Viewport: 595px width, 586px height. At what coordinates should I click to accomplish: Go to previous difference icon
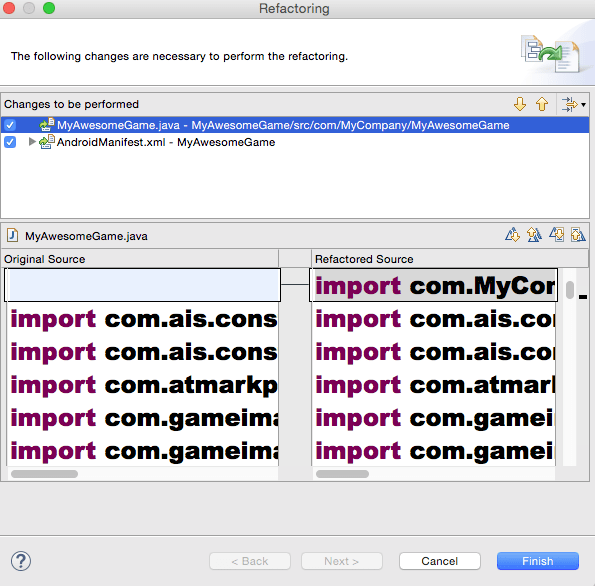(534, 235)
